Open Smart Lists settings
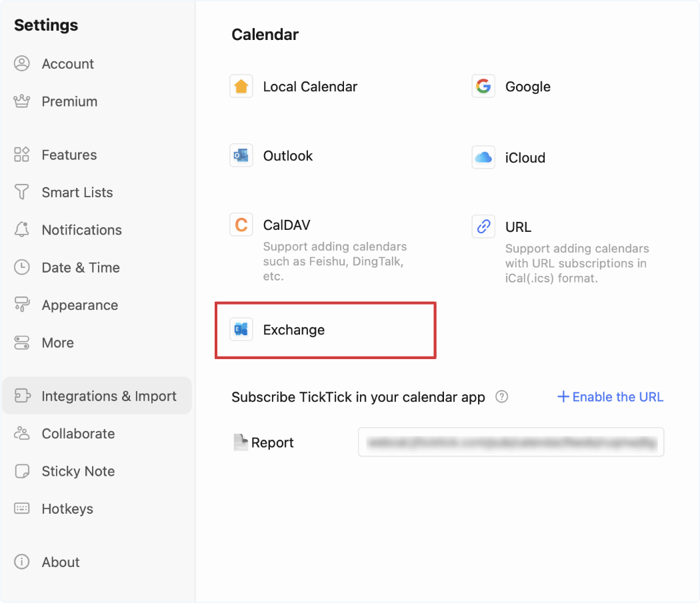This screenshot has width=700, height=603. pos(97,192)
